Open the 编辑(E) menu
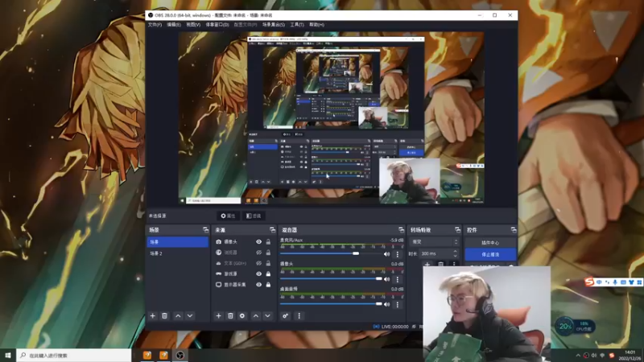This screenshot has width=644, height=362. pyautogui.click(x=174, y=25)
